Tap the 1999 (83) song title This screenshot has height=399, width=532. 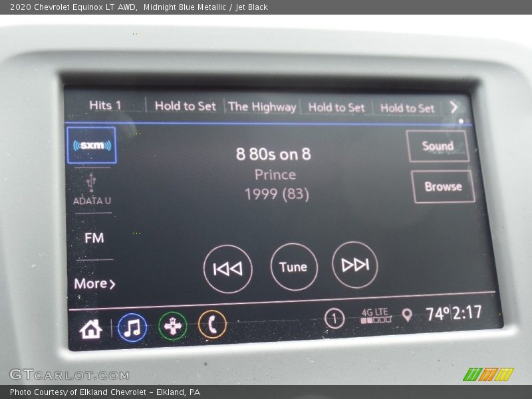(x=277, y=194)
